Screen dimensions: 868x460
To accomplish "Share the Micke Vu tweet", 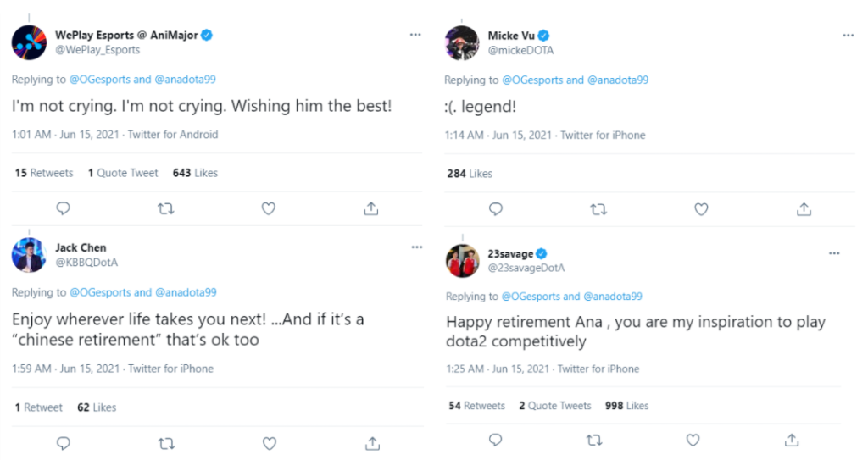I will [804, 209].
